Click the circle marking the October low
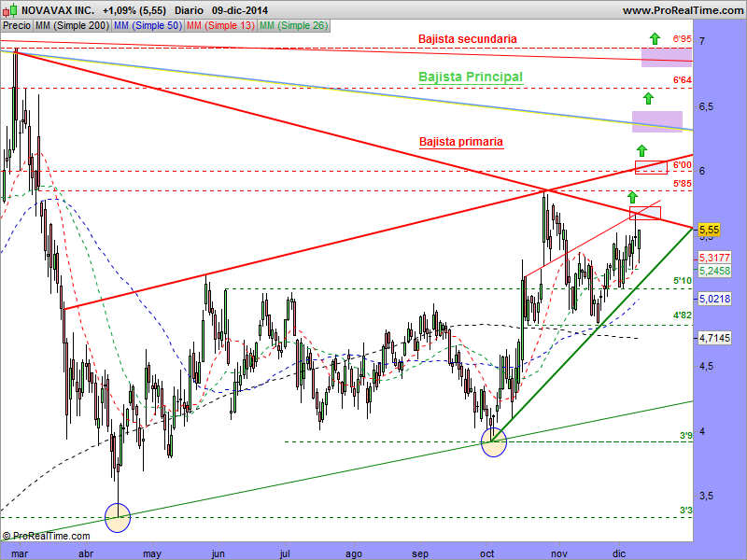The image size is (747, 560). click(494, 442)
